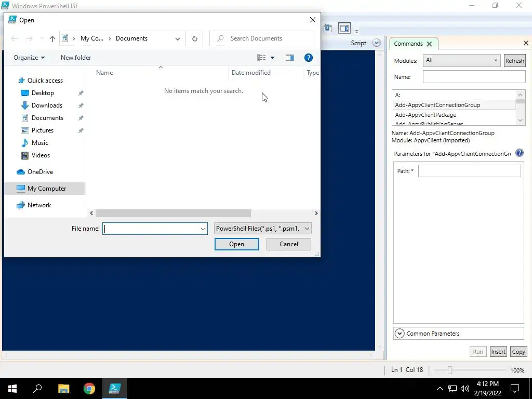Launch Google Chrome from taskbar
Screen dimensions: 532x399
[89, 389]
